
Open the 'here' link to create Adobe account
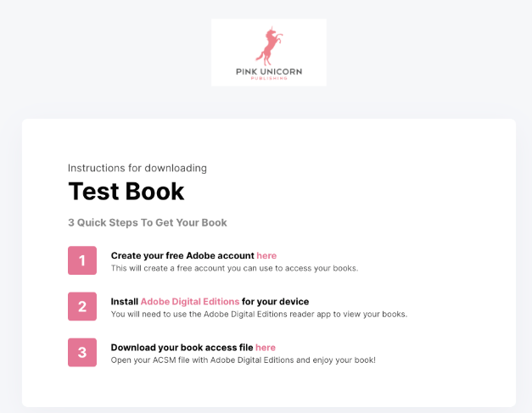[266, 255]
